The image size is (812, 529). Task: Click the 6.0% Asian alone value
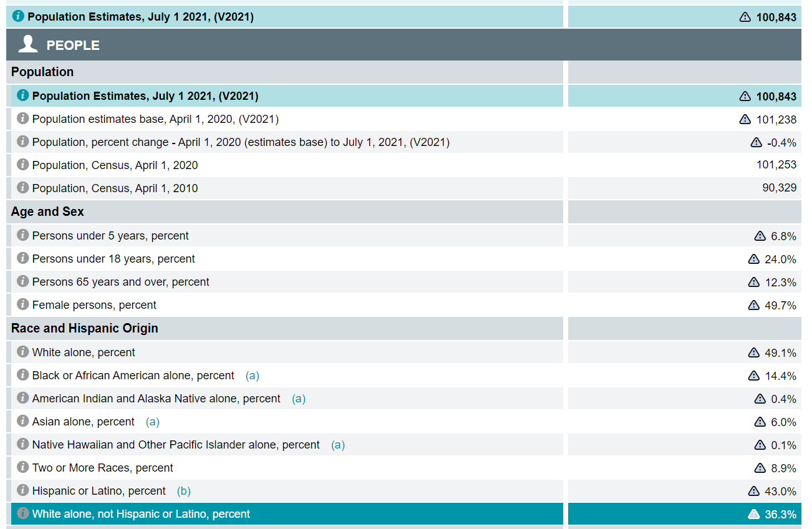click(783, 422)
